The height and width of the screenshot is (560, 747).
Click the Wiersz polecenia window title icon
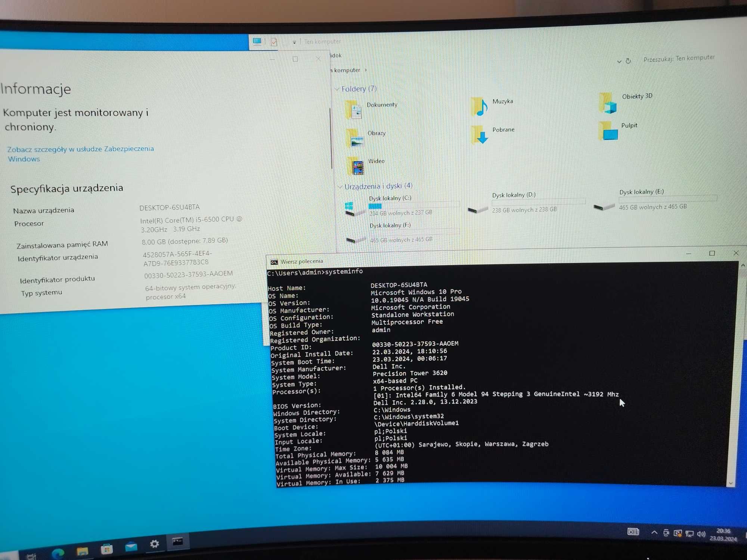click(274, 262)
